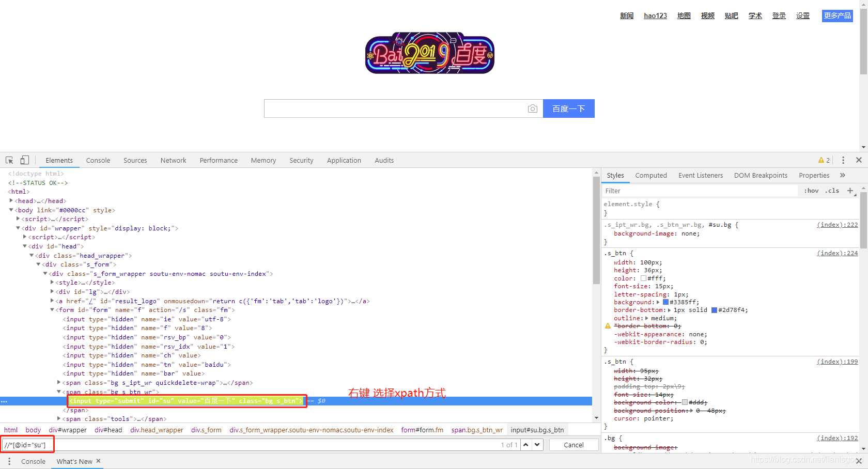Click the Styles Filter input
This screenshot has height=469, width=868.
click(700, 191)
